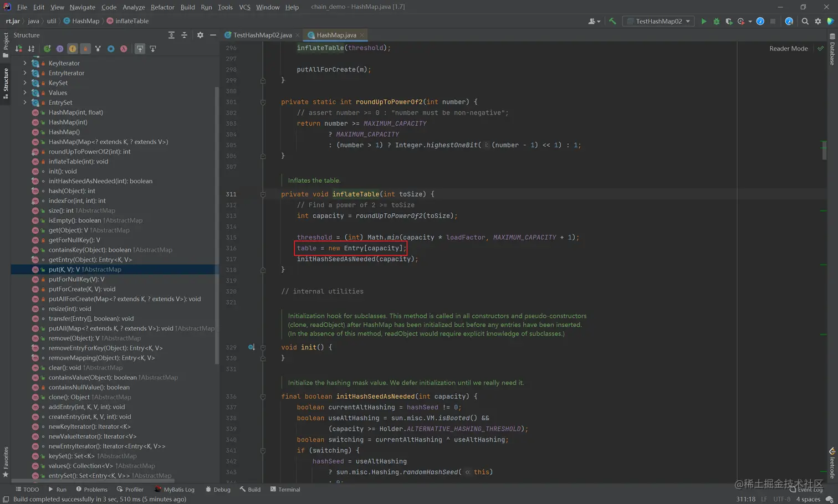The width and height of the screenshot is (838, 504).
Task: Click Collapse All in Structure panel
Action: [x=185, y=35]
